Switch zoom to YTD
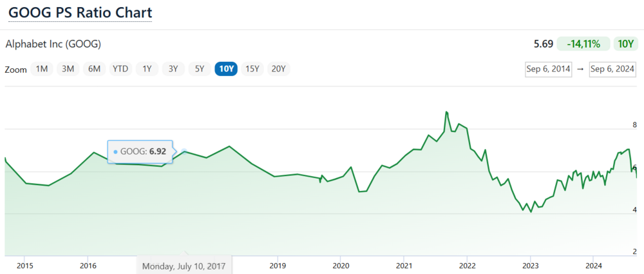Screen dimensions: 644x274 coord(121,69)
